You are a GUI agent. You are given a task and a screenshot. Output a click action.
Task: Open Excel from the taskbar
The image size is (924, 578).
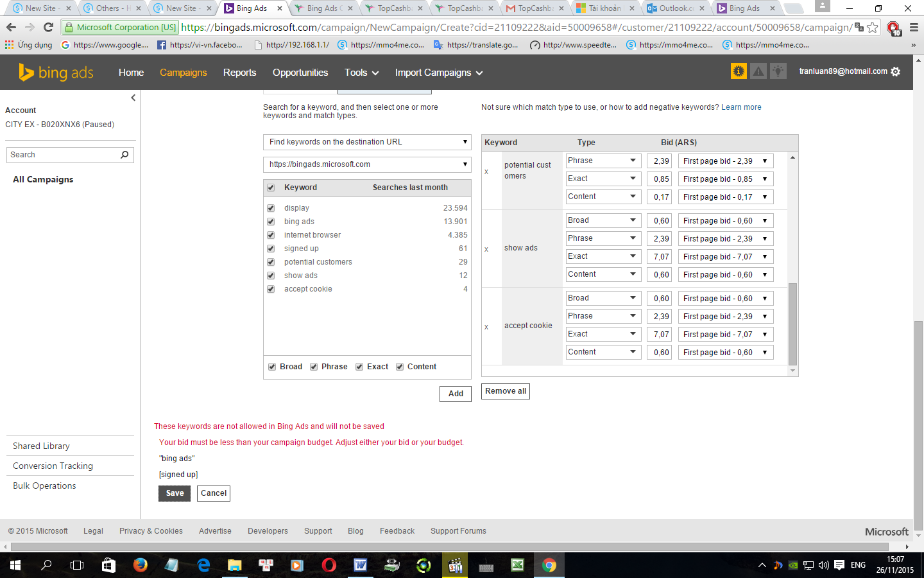click(517, 565)
